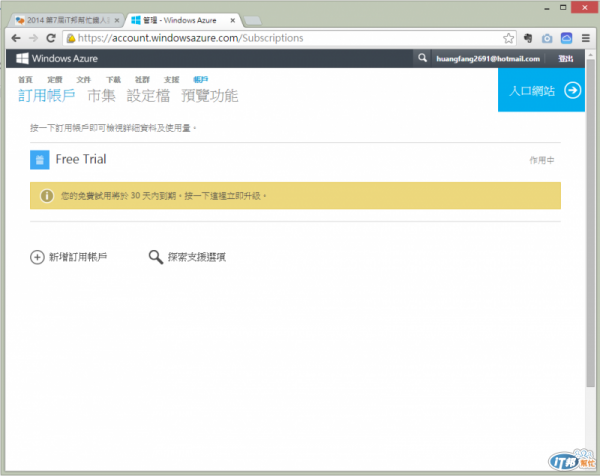Click the 新增訂用帳戶 link
This screenshot has height=476, width=600.
tap(78, 257)
